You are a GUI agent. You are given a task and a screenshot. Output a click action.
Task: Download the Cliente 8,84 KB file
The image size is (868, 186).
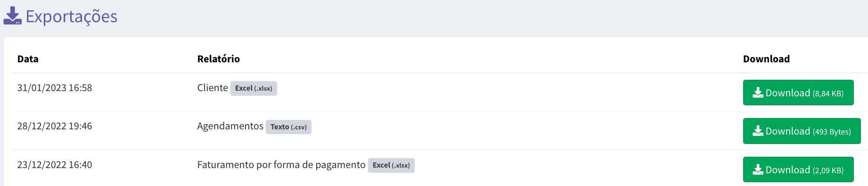[798, 93]
